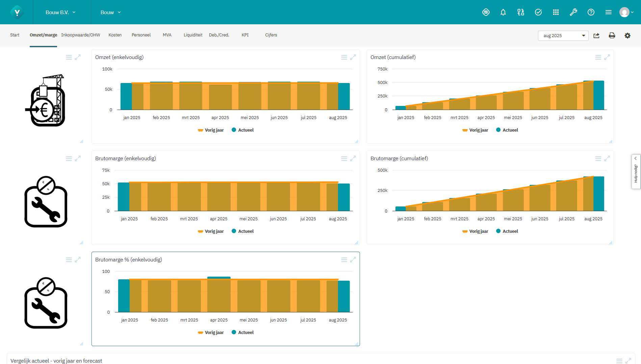This screenshot has height=364, width=641.
Task: Open the help question mark icon
Action: [x=591, y=12]
